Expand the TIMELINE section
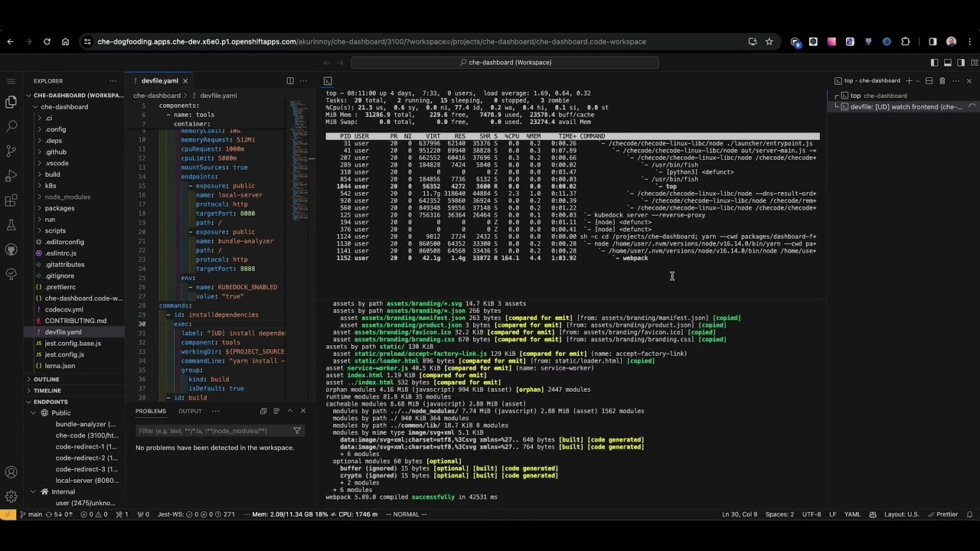Screen dimensions: 980x551 [47, 390]
